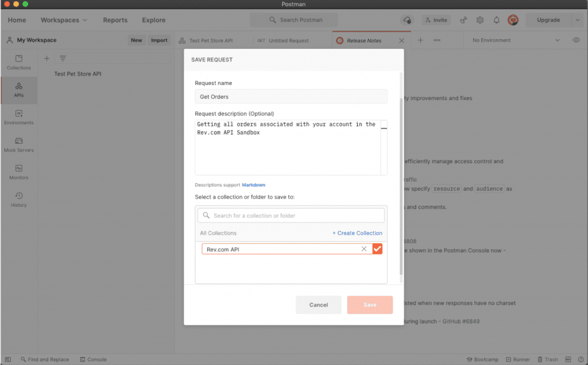Screen dimensions: 588x365
Task: Click the Request name field
Action: pos(291,97)
